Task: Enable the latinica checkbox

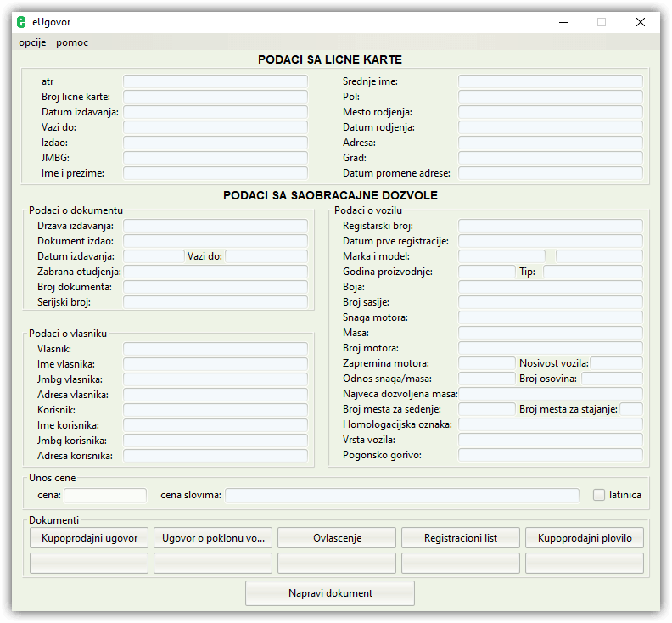Action: click(599, 495)
